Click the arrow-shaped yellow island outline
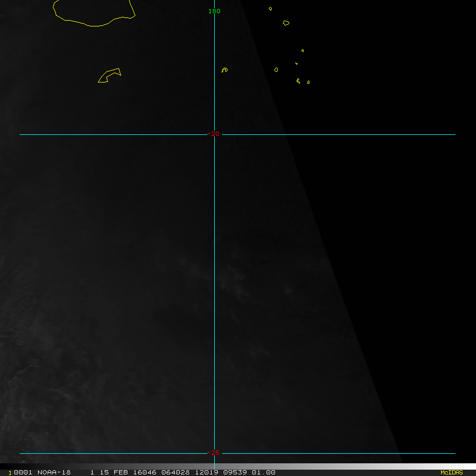This screenshot has width=476, height=476. coord(109,76)
